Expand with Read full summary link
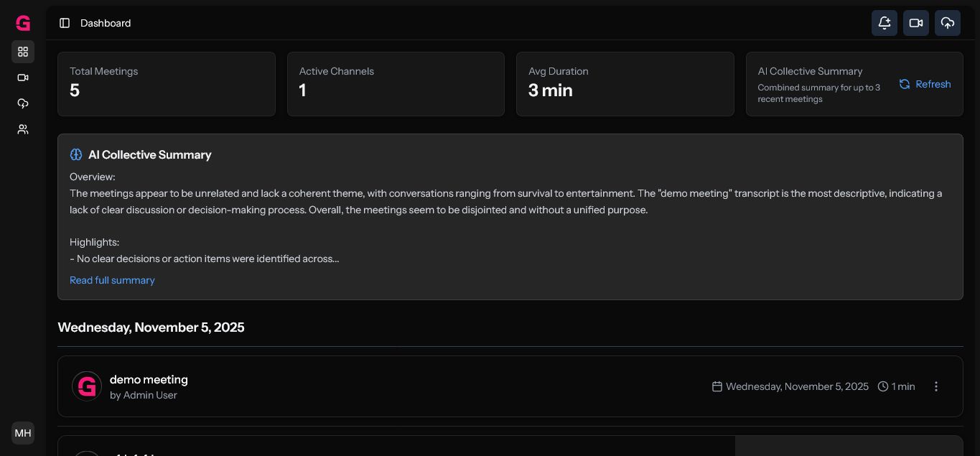Image resolution: width=980 pixels, height=456 pixels. pyautogui.click(x=112, y=280)
